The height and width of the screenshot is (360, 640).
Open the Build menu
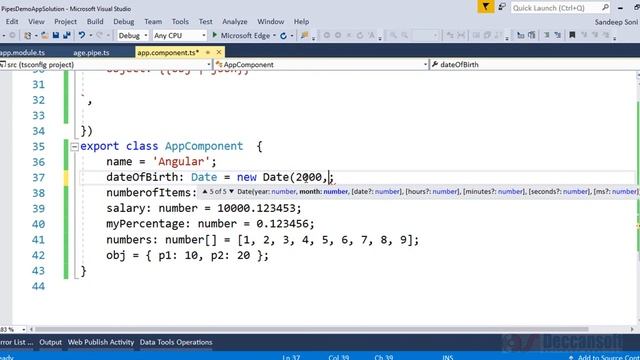(x=95, y=22)
